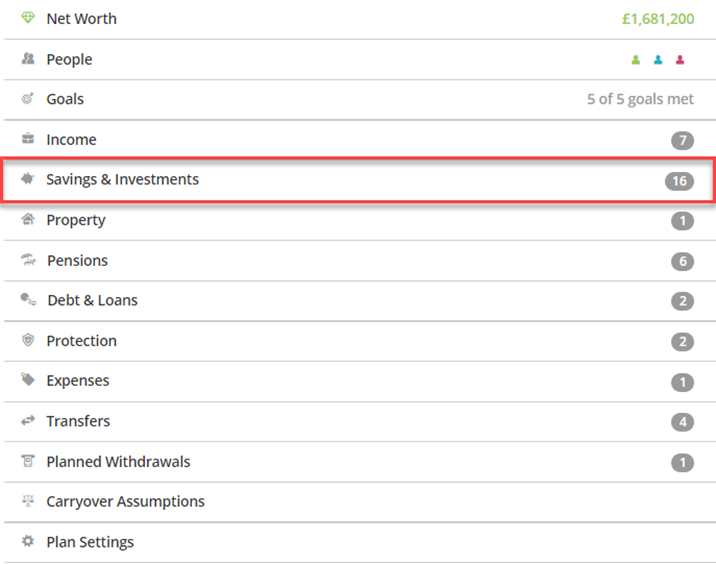The height and width of the screenshot is (564, 716).
Task: Open the Transfers section
Action: [x=358, y=421]
